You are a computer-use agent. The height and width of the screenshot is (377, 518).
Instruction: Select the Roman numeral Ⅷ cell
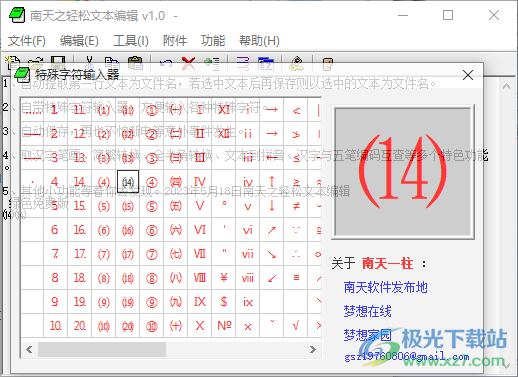click(200, 278)
